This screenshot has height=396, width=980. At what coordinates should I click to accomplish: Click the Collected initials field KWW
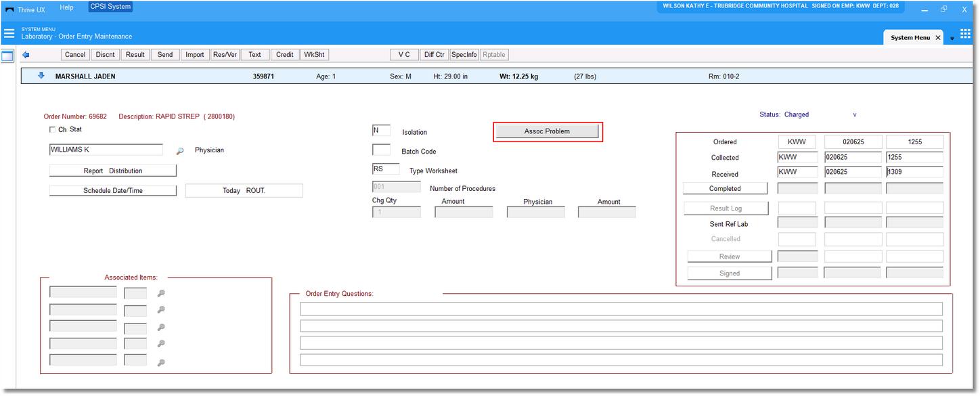click(798, 157)
